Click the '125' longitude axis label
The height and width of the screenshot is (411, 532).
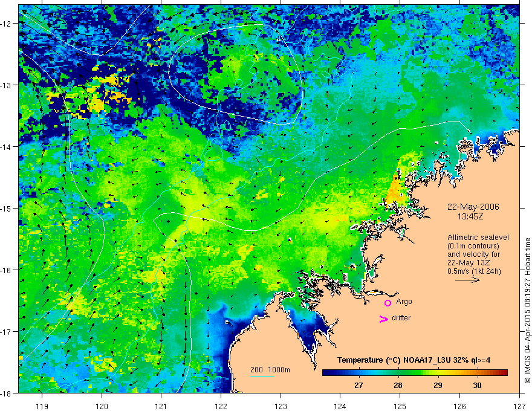pyautogui.click(x=400, y=406)
